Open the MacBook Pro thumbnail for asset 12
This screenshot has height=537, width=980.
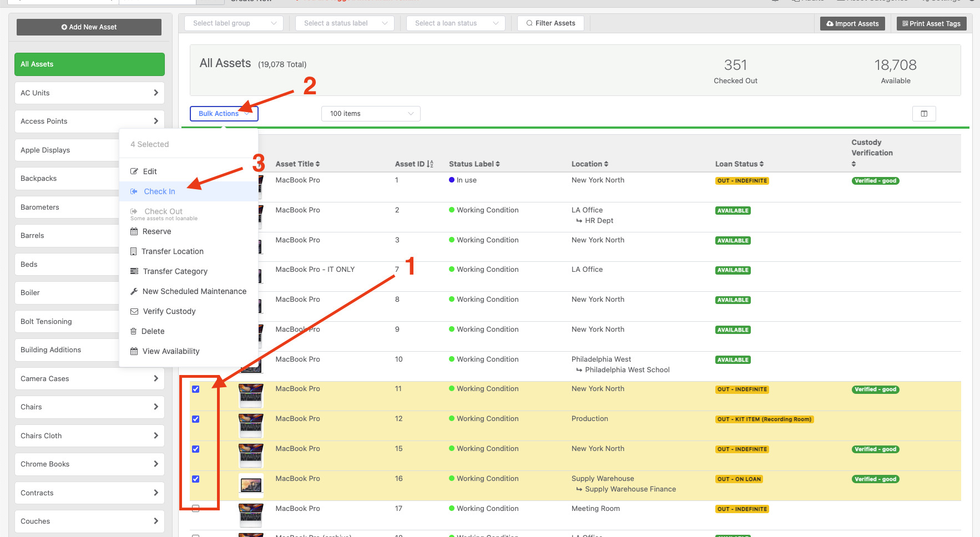[x=251, y=425]
